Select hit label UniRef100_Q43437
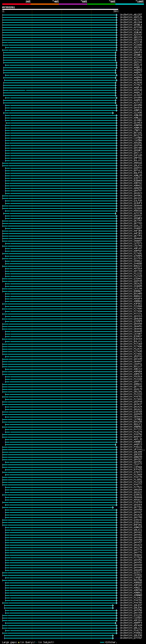The width and height of the screenshot is (146, 644). tap(131, 404)
